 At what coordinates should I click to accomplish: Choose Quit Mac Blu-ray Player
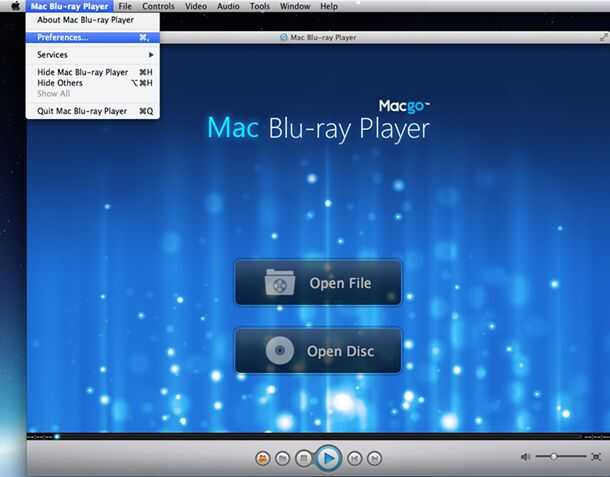click(93, 111)
